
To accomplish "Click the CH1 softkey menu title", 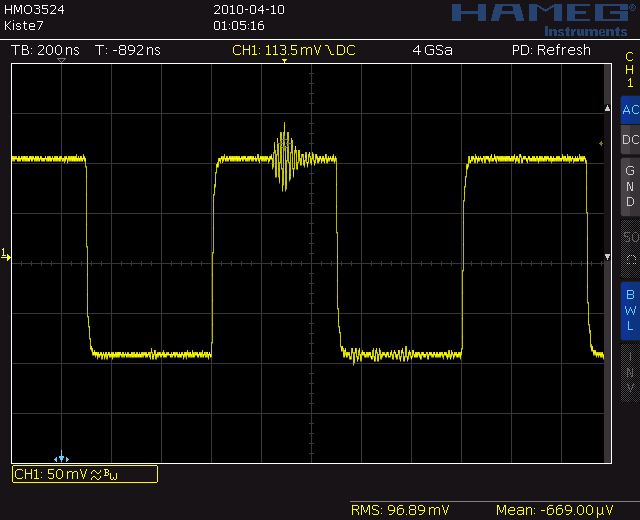I will (x=629, y=69).
